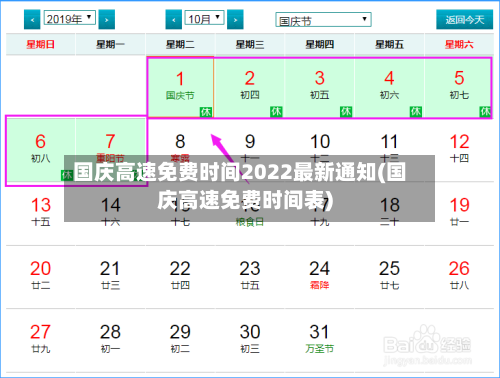The width and height of the screenshot is (500, 378).
Task: Go to next month arrow
Action: click(235, 19)
